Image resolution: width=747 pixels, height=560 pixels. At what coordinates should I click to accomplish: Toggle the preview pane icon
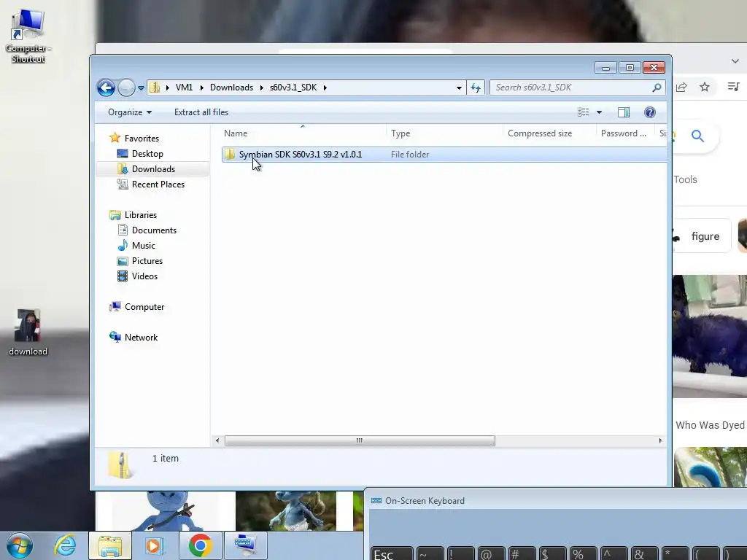click(624, 112)
